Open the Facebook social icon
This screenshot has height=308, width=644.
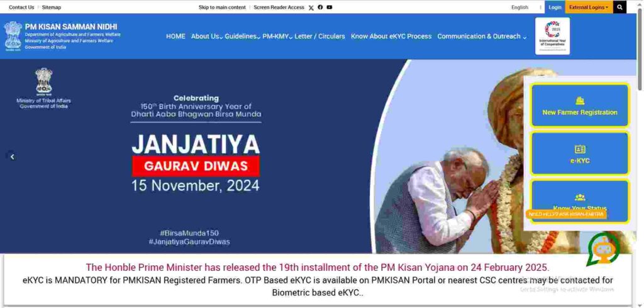[320, 7]
